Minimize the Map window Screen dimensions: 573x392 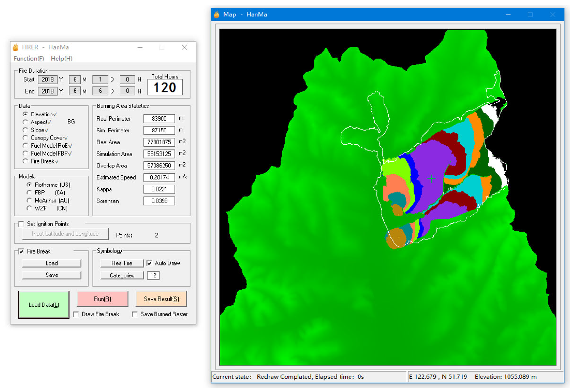(508, 15)
